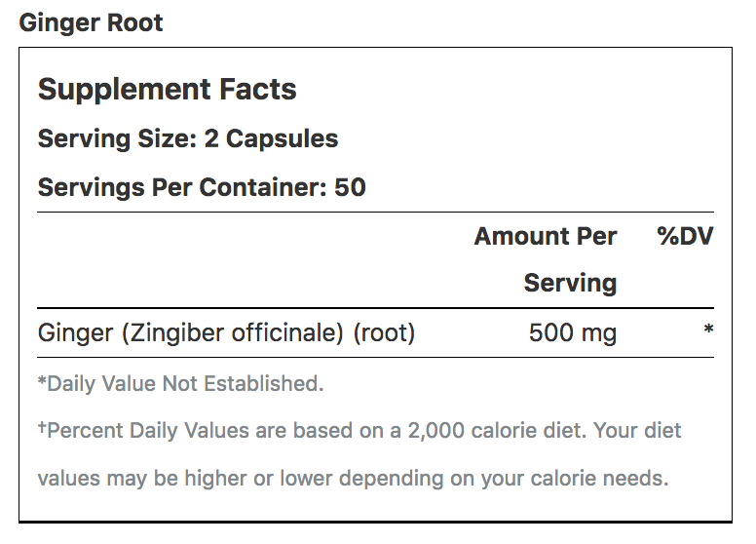The image size is (756, 544).
Task: Click Ginger (Zingiber officinale) (root) ingredient
Action: 226,332
